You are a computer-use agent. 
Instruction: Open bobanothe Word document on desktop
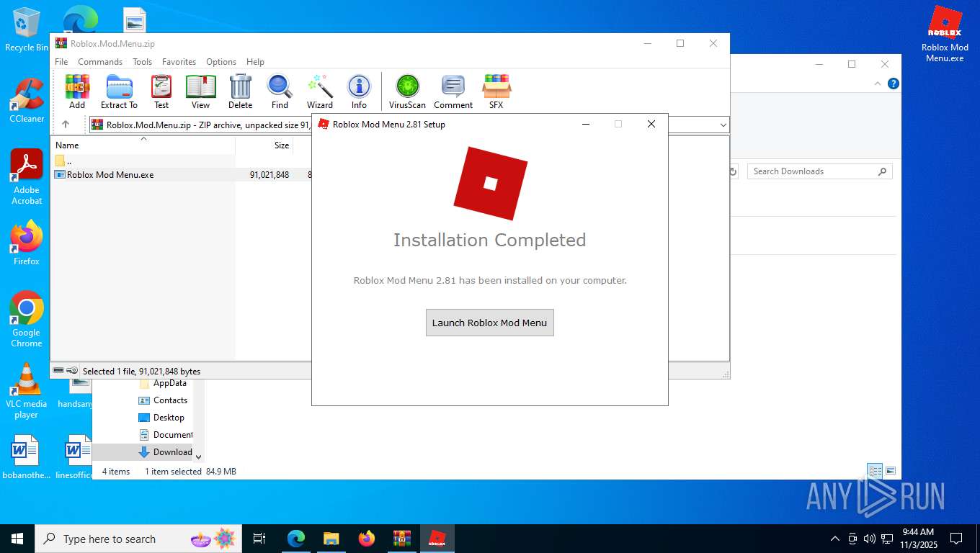click(27, 457)
